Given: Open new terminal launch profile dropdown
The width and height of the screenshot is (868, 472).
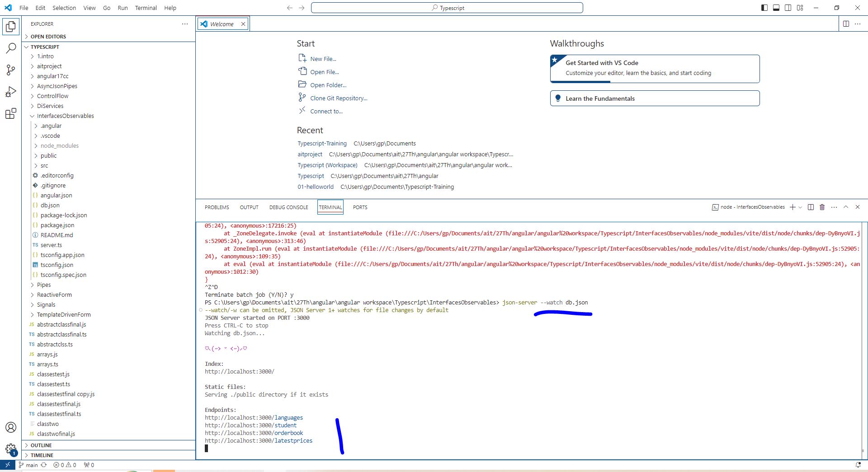Looking at the screenshot, I should 801,207.
